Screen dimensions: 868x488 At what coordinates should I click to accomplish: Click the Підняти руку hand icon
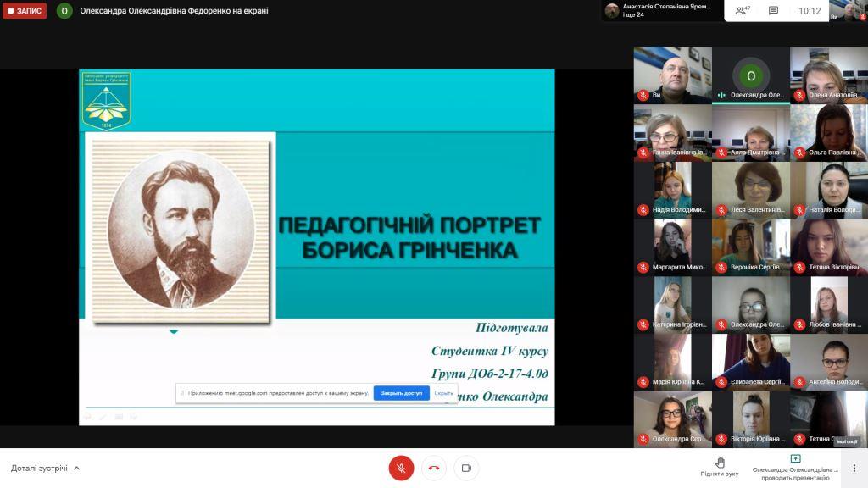tap(719, 463)
